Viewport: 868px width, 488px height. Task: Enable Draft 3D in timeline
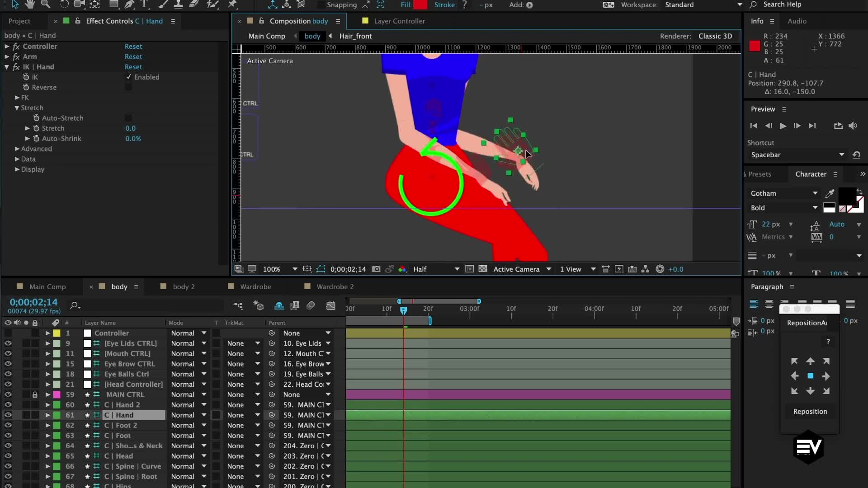pos(258,305)
